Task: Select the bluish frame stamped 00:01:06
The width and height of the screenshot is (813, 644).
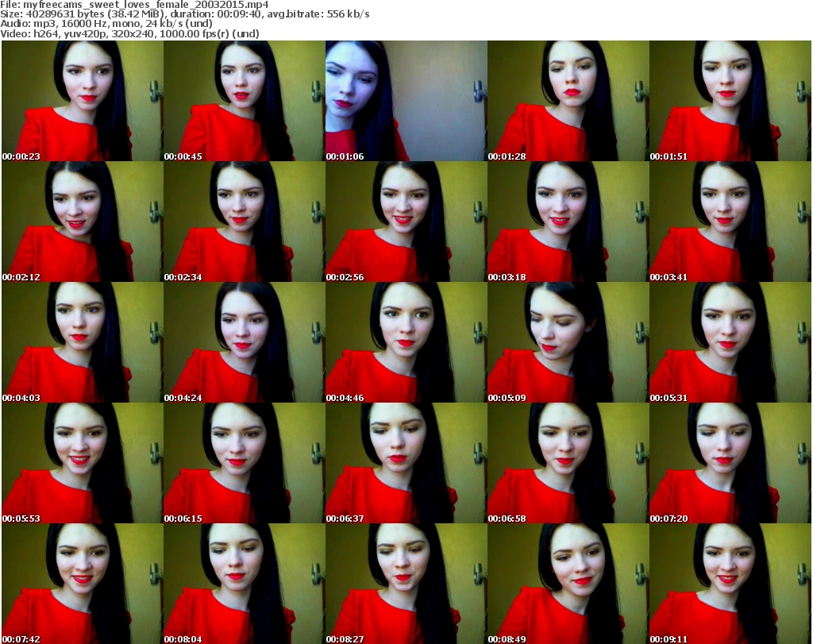Action: point(406,101)
